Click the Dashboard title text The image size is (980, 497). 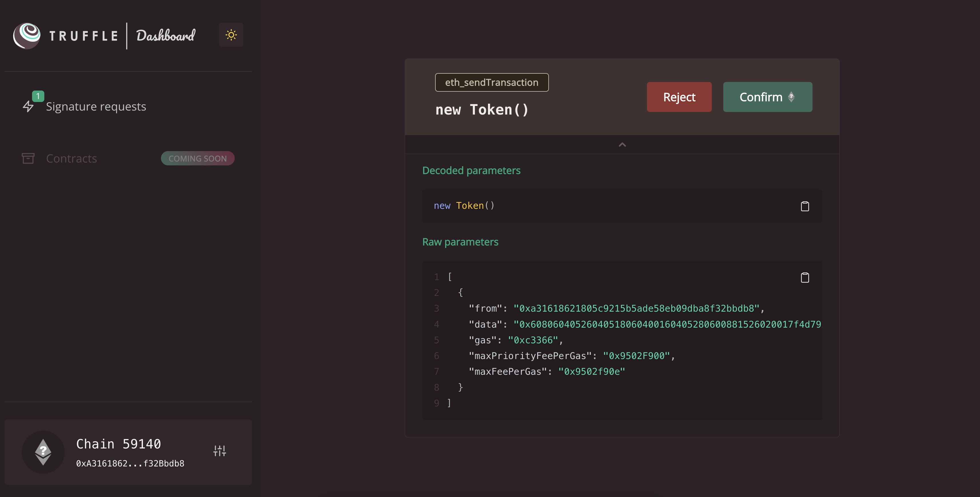166,36
